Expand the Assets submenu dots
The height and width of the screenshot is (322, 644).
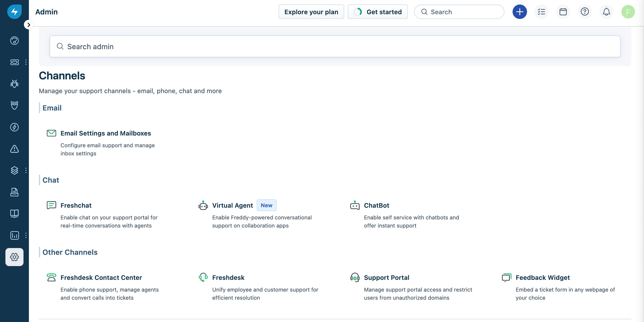(x=26, y=170)
